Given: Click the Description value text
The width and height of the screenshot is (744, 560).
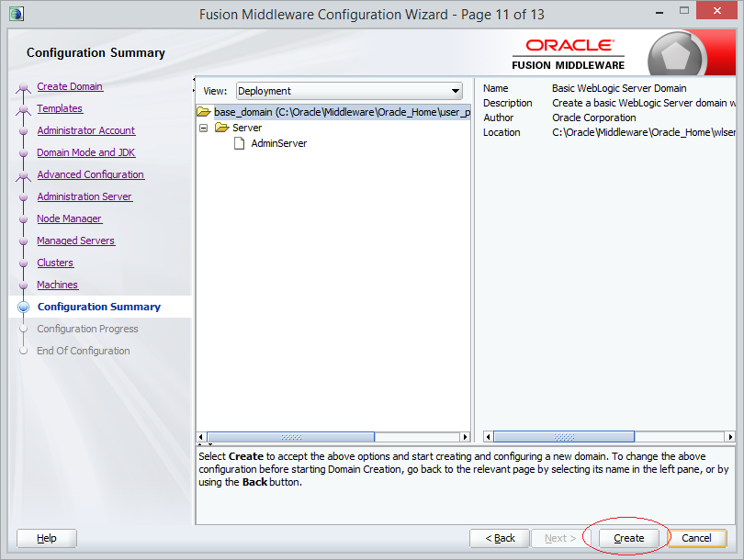Looking at the screenshot, I should click(x=644, y=103).
